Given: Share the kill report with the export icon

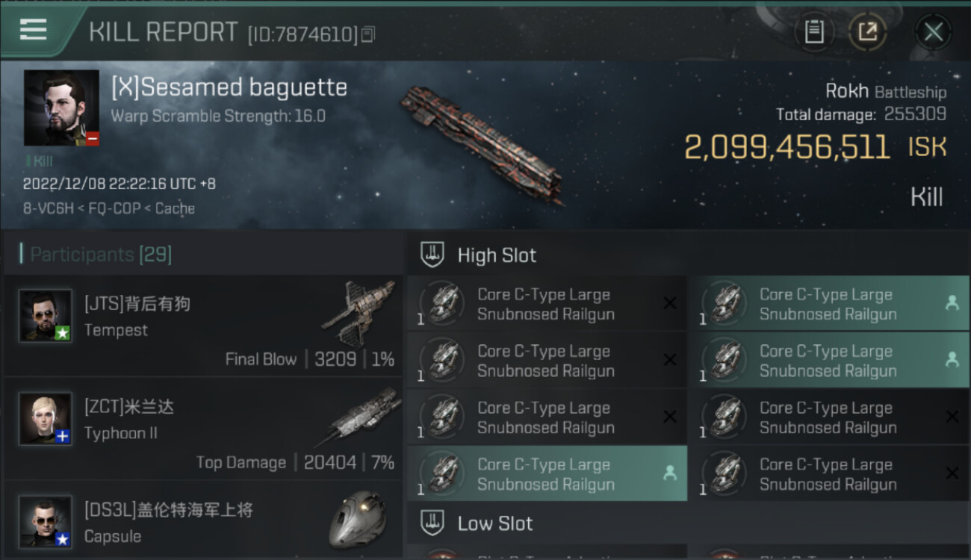Looking at the screenshot, I should [x=867, y=32].
